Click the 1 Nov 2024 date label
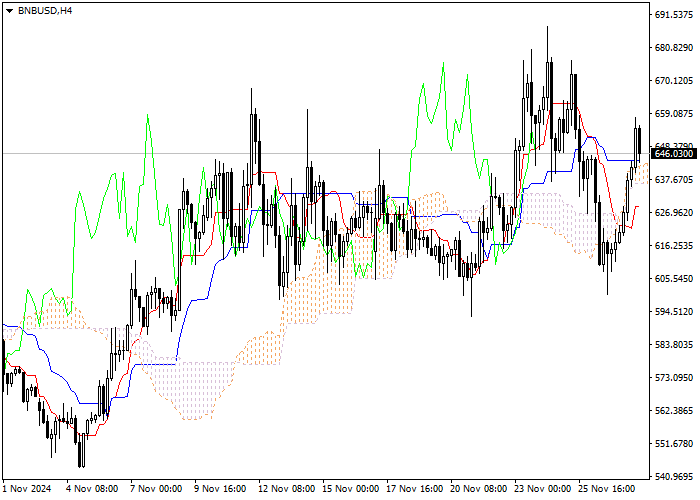Screen dimensions: 700x500 [27, 489]
